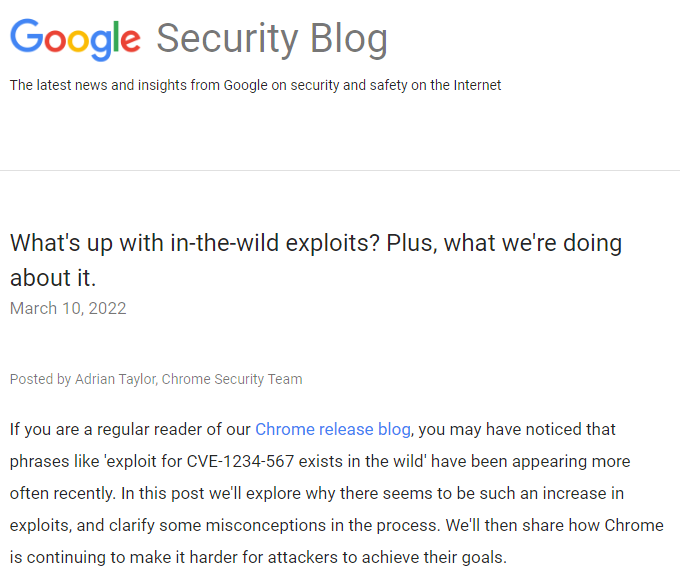Click the Google logo
680x578 pixels.
[75, 39]
